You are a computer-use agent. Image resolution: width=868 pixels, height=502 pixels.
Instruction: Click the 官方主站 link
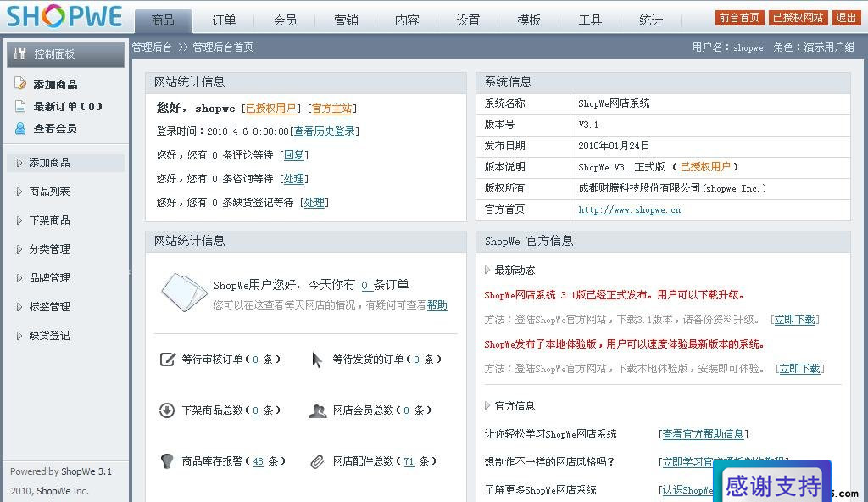pos(331,109)
